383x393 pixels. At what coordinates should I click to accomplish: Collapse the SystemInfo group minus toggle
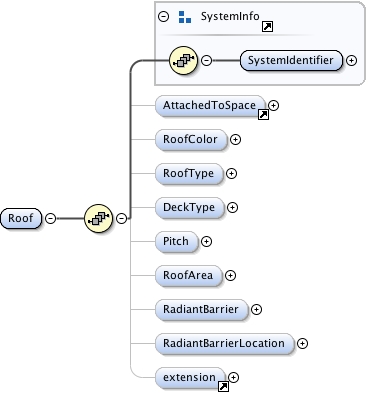(x=163, y=16)
